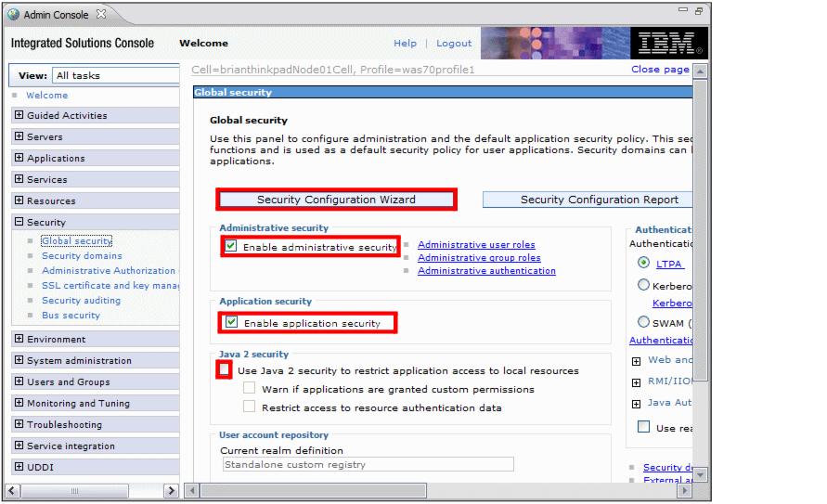Open Security domains navigation item
The width and height of the screenshot is (827, 504).
coord(82,255)
